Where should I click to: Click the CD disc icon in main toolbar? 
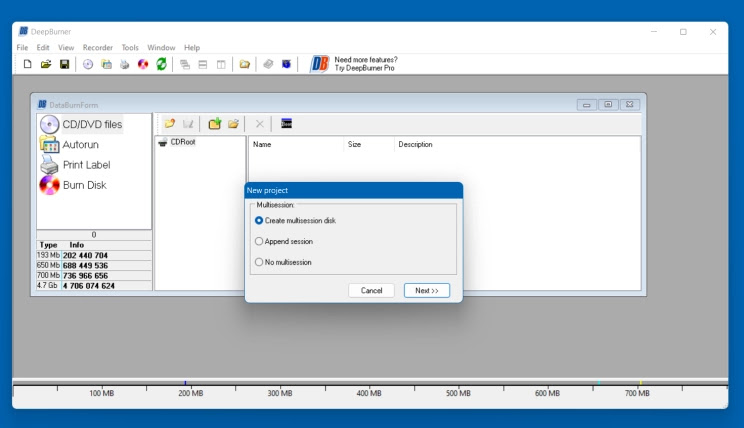88,64
